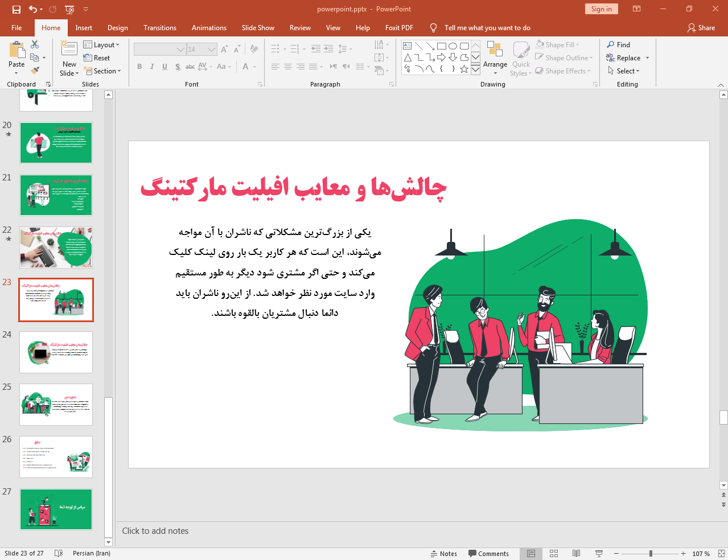Toggle the Notes pane button
This screenshot has height=560, width=728.
[444, 554]
